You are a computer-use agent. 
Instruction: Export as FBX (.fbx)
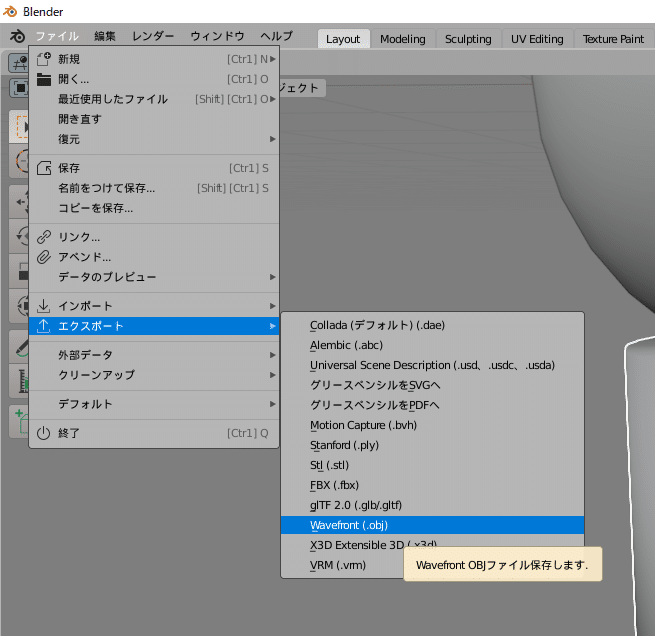(432, 485)
